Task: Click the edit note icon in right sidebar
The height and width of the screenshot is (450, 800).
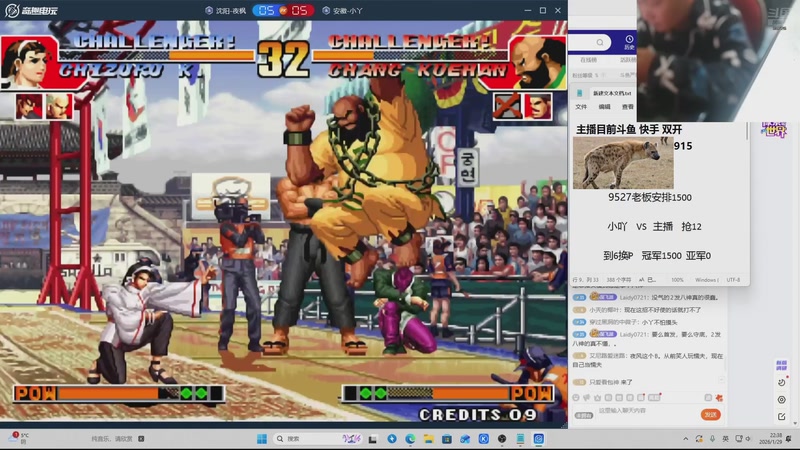Action: (x=781, y=417)
